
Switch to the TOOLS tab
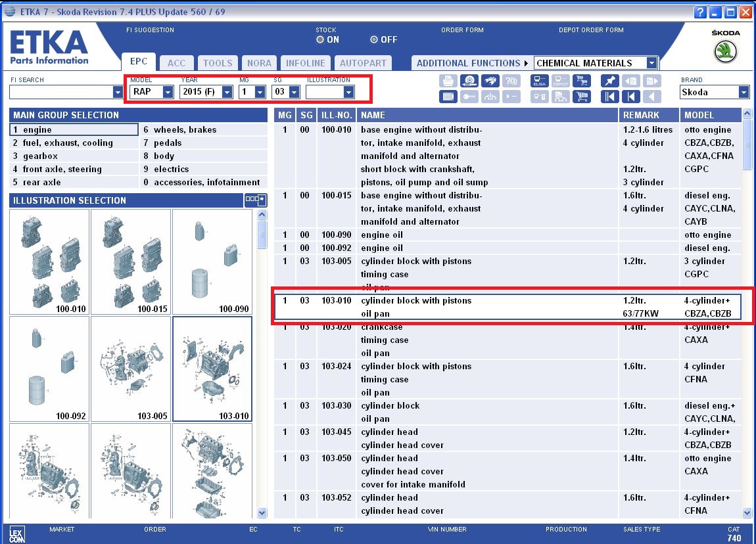218,63
